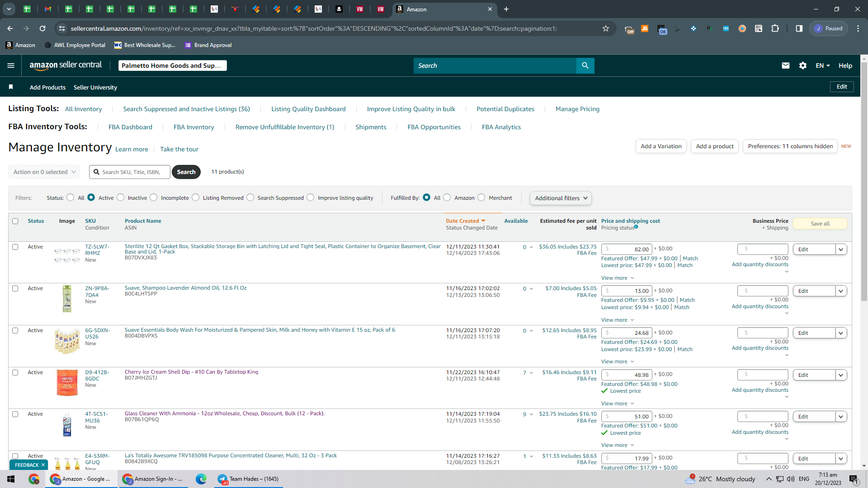The image size is (868, 488).
Task: Expand available quantity arrow for Cherry Shell Dip
Action: tap(531, 373)
